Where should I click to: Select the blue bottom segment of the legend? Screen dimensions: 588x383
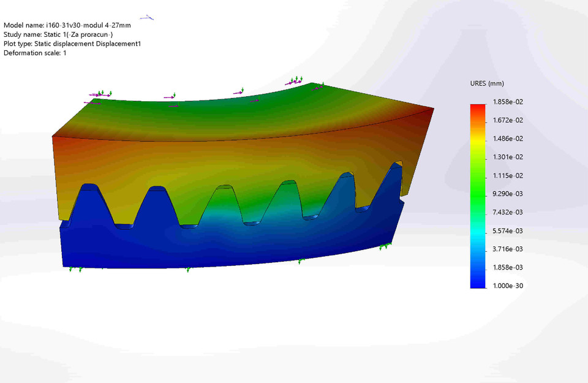click(x=477, y=281)
